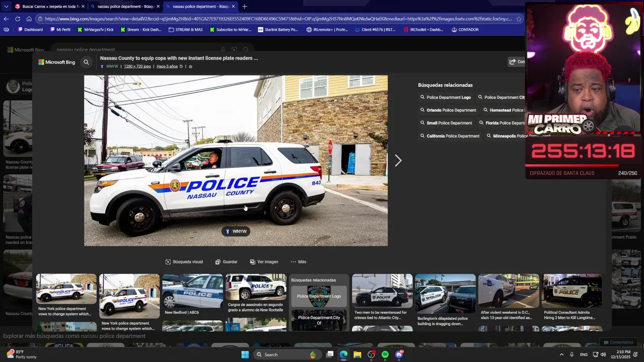Open the Más options menu
Image resolution: width=644 pixels, height=362 pixels.
point(298,262)
